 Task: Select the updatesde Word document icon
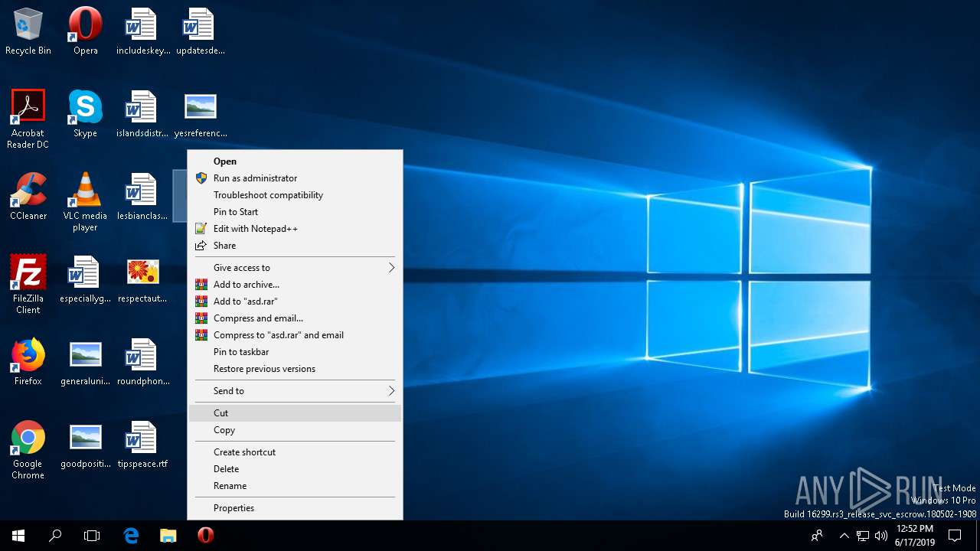pyautogui.click(x=201, y=32)
